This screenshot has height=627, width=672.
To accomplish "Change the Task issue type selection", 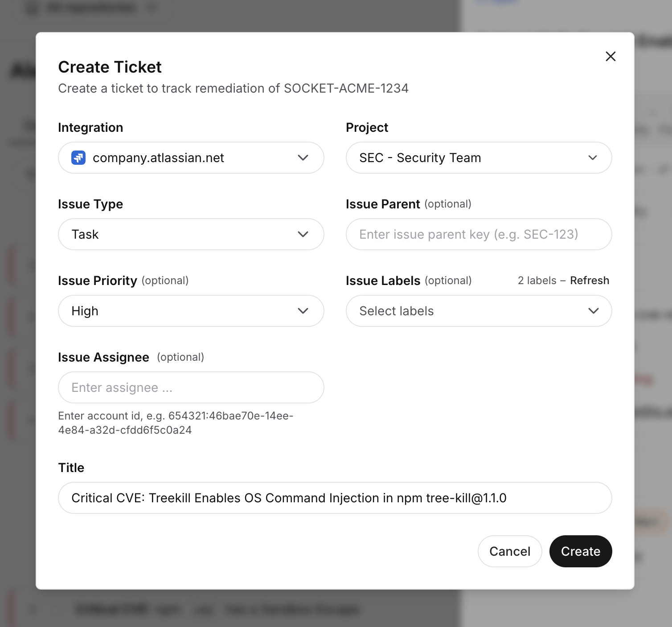I will [191, 234].
